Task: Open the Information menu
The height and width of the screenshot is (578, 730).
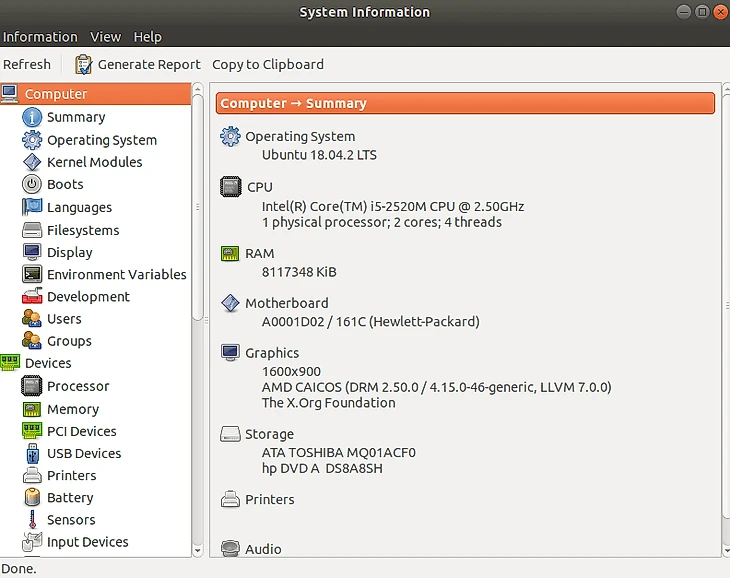Action: 40,37
